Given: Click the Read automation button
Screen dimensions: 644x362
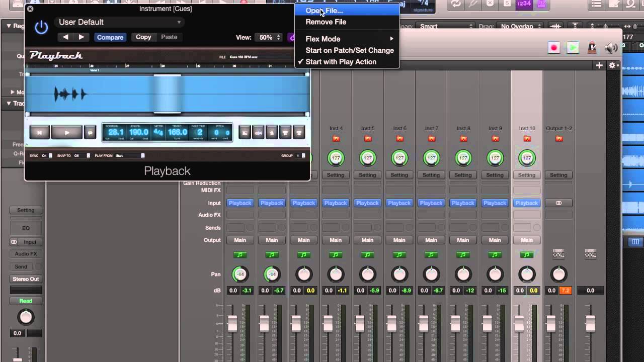Looking at the screenshot, I should pos(26,301).
